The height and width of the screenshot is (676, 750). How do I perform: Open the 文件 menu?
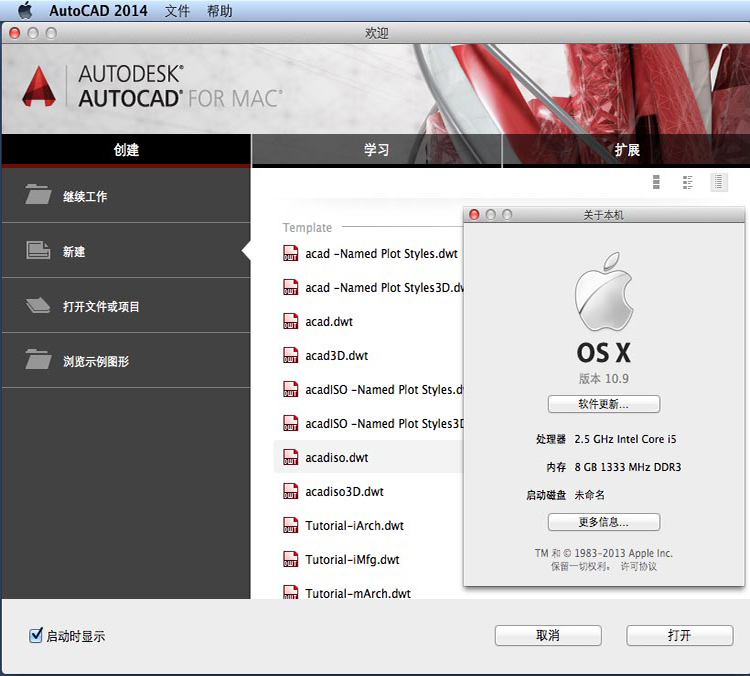pyautogui.click(x=177, y=11)
